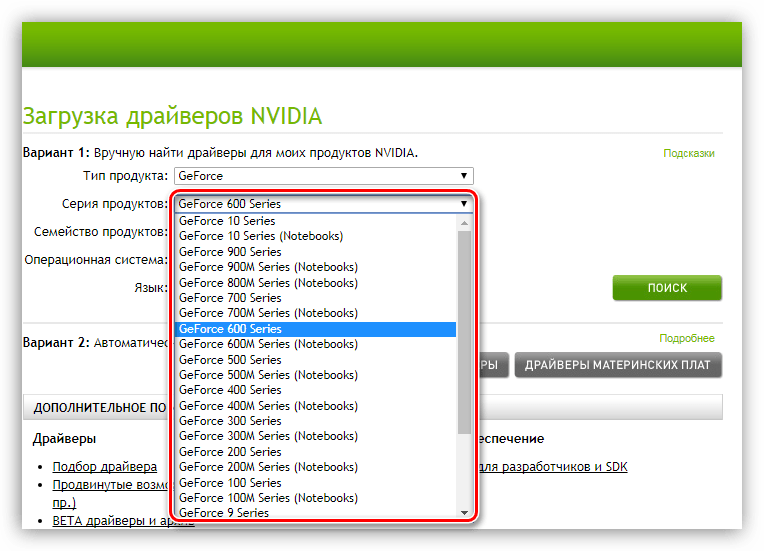Click highlighted GeForce 600 Series option
764x551 pixels.
pyautogui.click(x=316, y=329)
